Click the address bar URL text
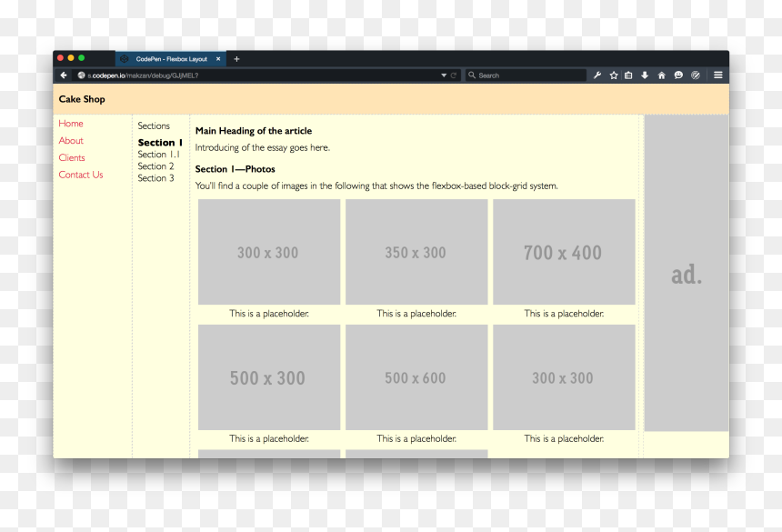The height and width of the screenshot is (532, 782). [143, 75]
